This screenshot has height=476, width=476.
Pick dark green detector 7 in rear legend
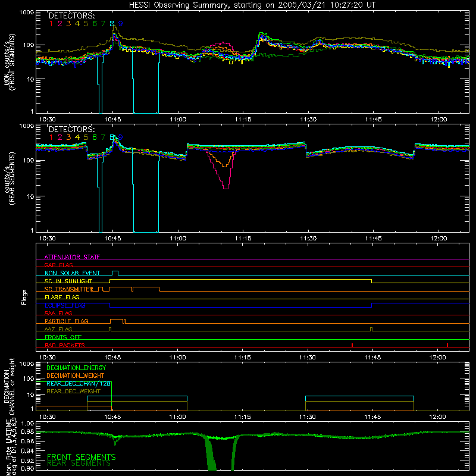[x=103, y=137]
